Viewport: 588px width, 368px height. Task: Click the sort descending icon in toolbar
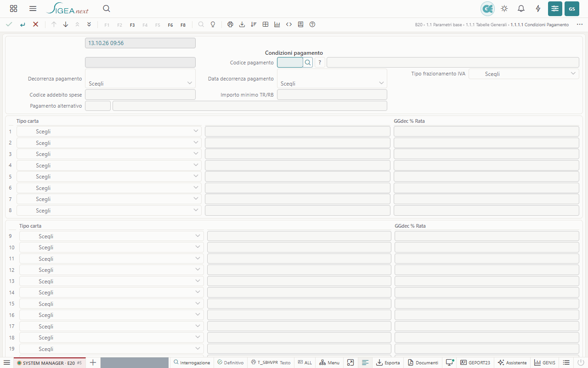click(254, 24)
